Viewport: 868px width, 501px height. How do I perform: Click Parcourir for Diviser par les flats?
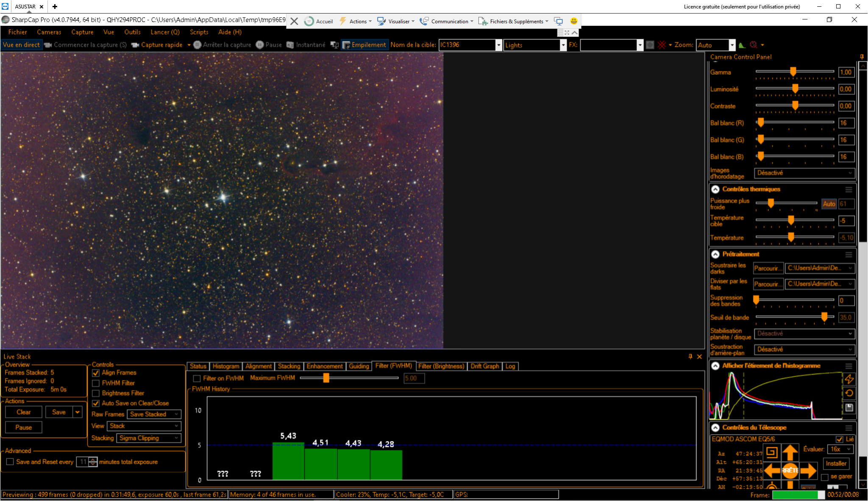pos(768,284)
